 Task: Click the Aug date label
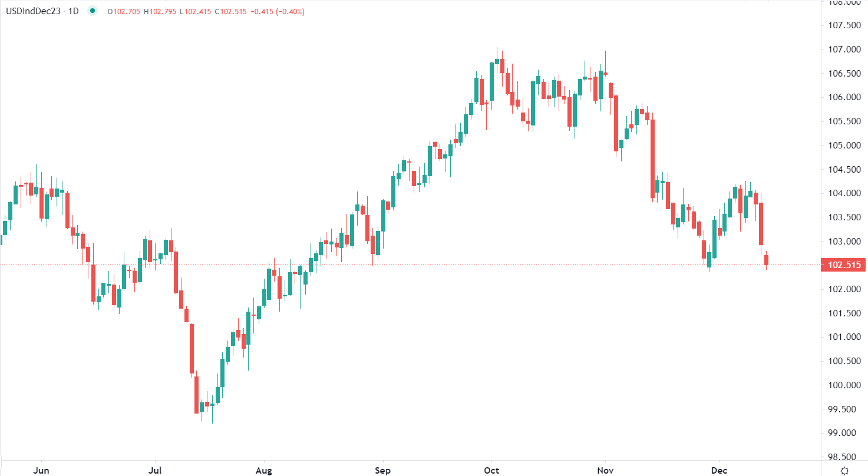point(265,470)
